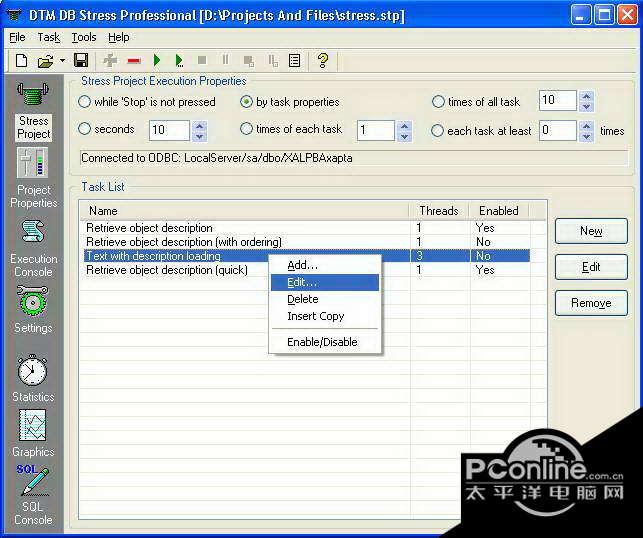This screenshot has width=643, height=538.
Task: Select "Retrieve object description (quick)" task
Action: 307,270
